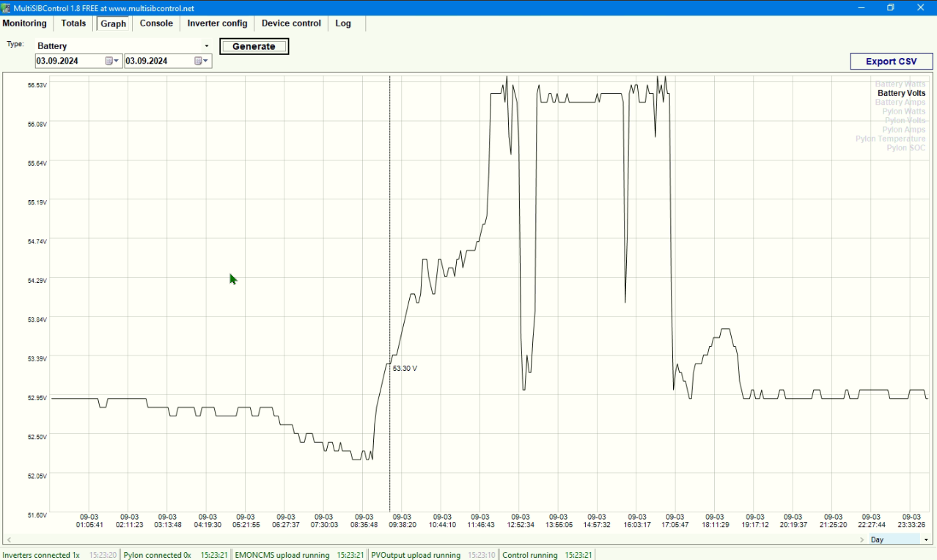
Task: Open the Inverter config tab
Action: (x=217, y=23)
